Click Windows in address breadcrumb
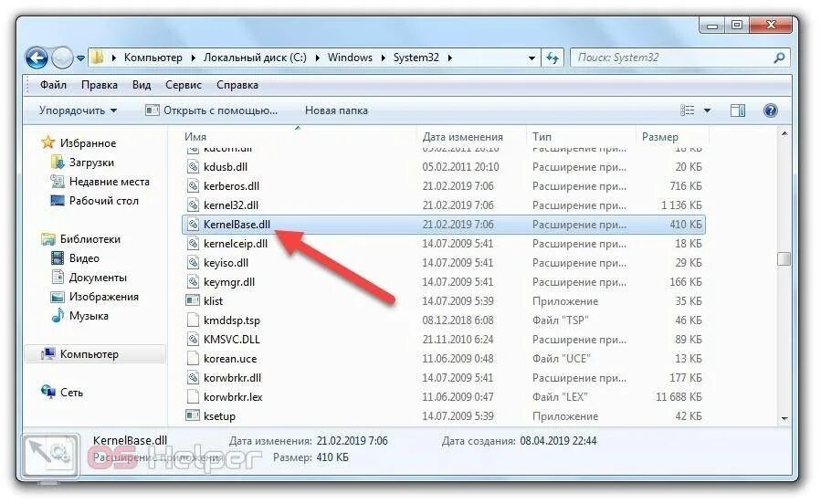 350,58
